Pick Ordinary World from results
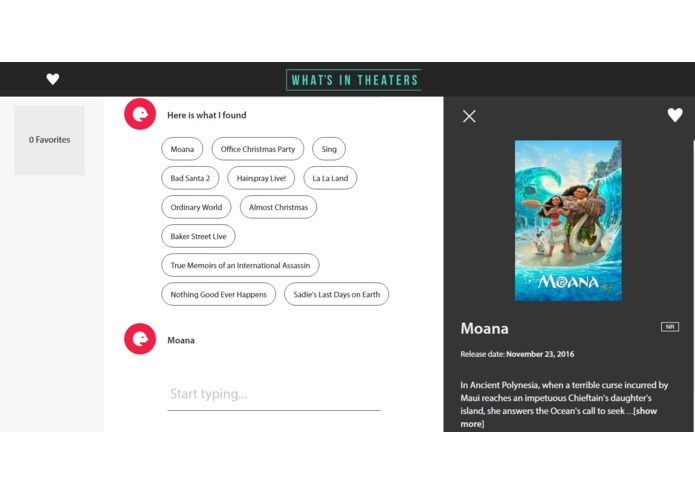695x494 pixels. click(196, 207)
